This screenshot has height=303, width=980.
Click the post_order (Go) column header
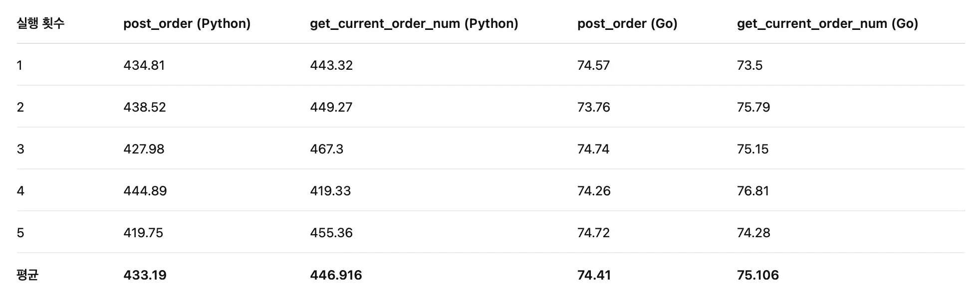[627, 23]
